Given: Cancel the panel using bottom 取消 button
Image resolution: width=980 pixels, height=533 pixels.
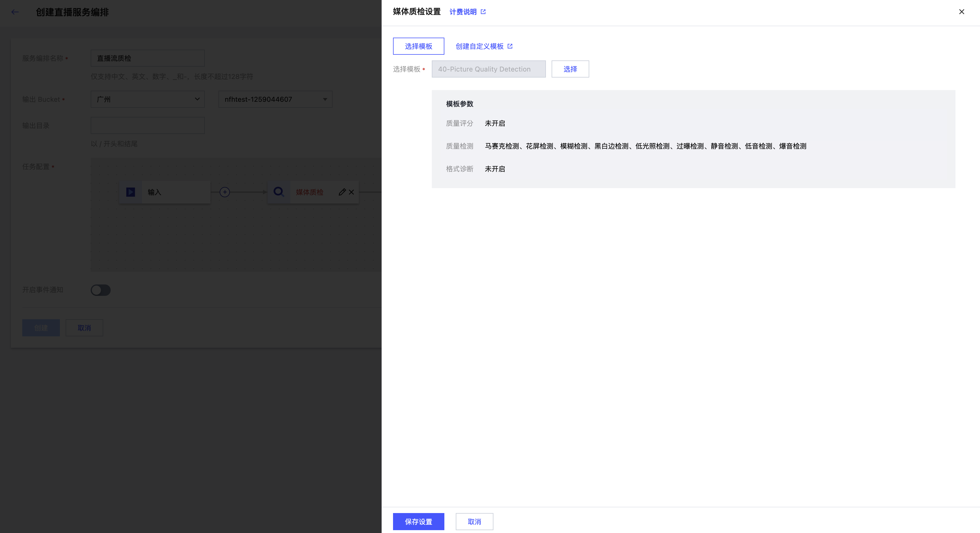Looking at the screenshot, I should (474, 522).
